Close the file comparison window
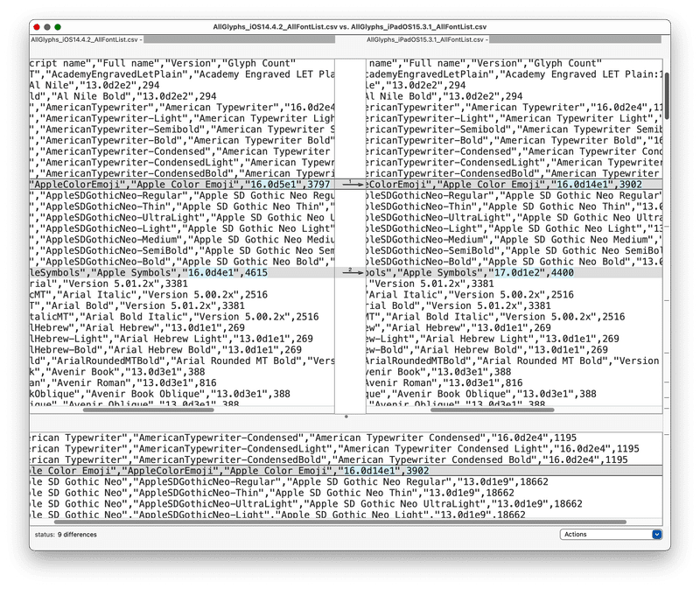 [37, 27]
